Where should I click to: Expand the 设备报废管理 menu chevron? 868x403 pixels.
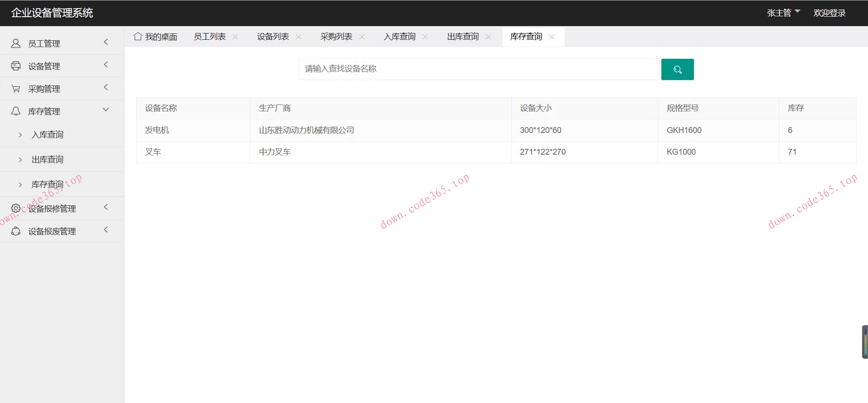point(106,230)
